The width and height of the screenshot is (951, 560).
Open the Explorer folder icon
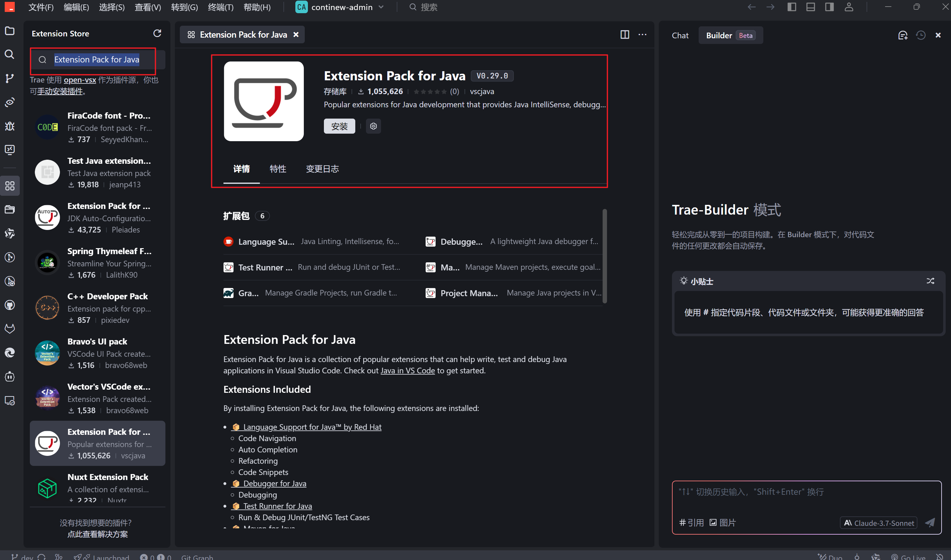9,31
